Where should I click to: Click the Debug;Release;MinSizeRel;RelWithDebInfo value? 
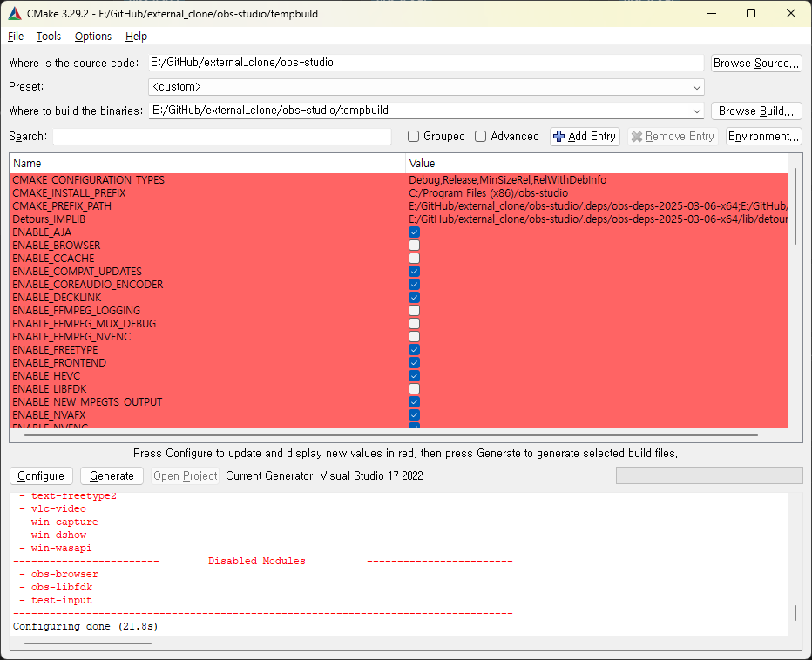[507, 180]
